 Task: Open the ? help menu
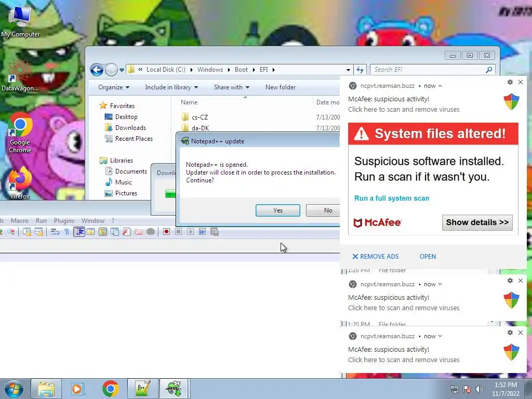pos(113,220)
